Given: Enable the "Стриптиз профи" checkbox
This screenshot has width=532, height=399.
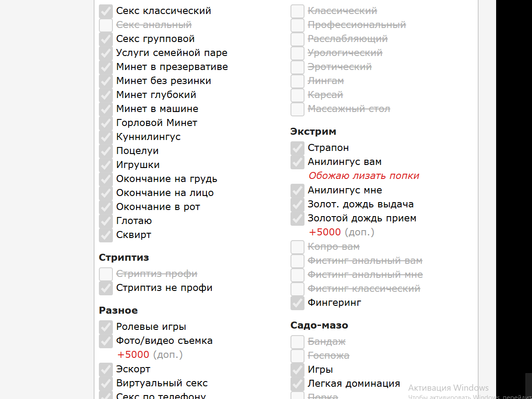Looking at the screenshot, I should pos(106,274).
